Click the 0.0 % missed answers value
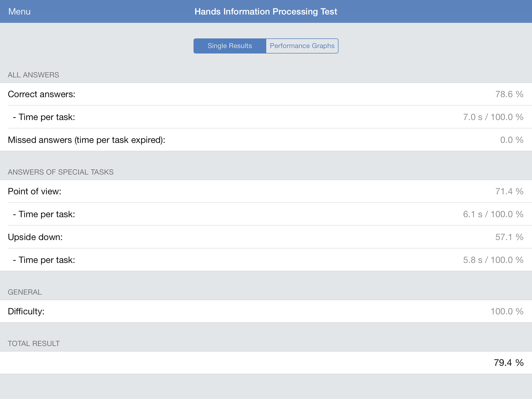The height and width of the screenshot is (399, 532). tap(512, 140)
